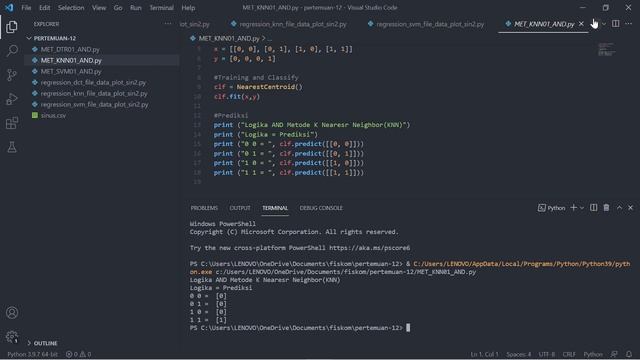This screenshot has width=640, height=360.
Task: Change encoding via UTF-8
Action: click(x=547, y=354)
